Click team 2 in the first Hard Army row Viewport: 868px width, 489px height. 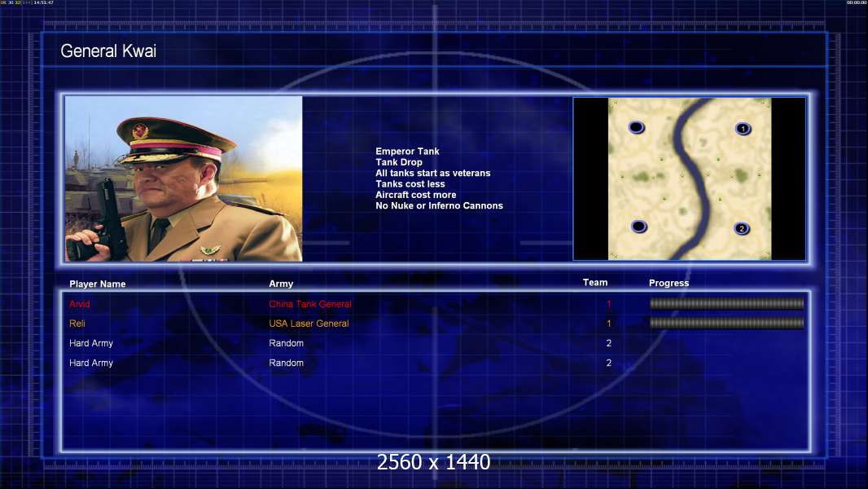609,343
